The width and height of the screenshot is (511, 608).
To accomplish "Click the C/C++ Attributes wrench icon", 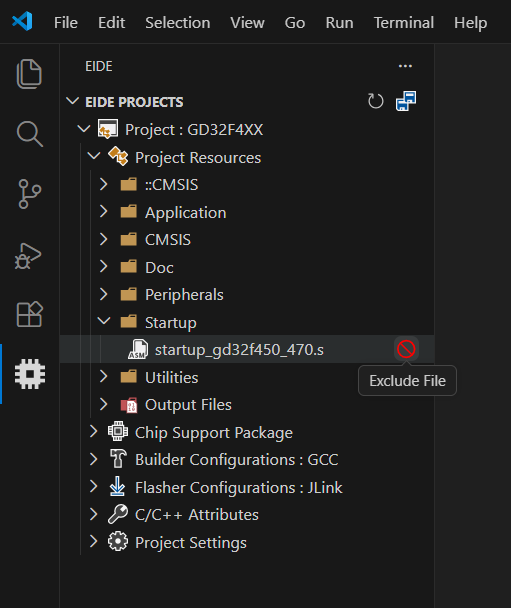I will click(118, 514).
